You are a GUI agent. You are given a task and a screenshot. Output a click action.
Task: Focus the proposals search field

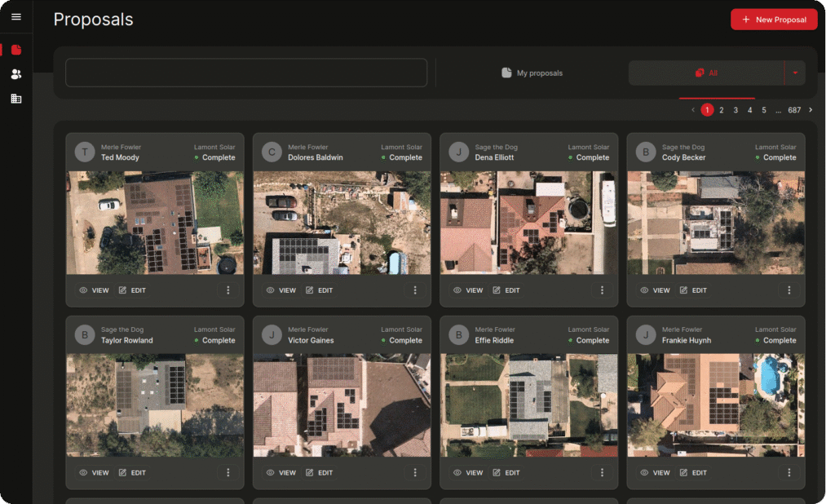point(246,73)
